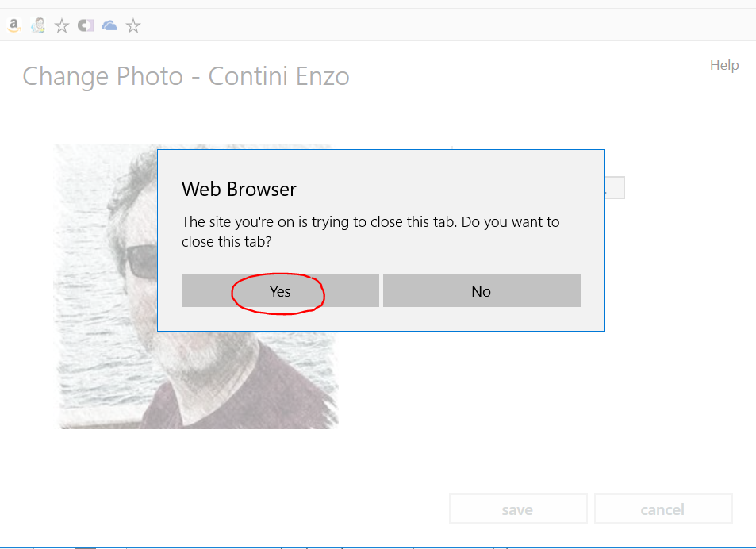Click the name "Contini Enzo" in the heading
The image size is (756, 549).
pos(278,77)
